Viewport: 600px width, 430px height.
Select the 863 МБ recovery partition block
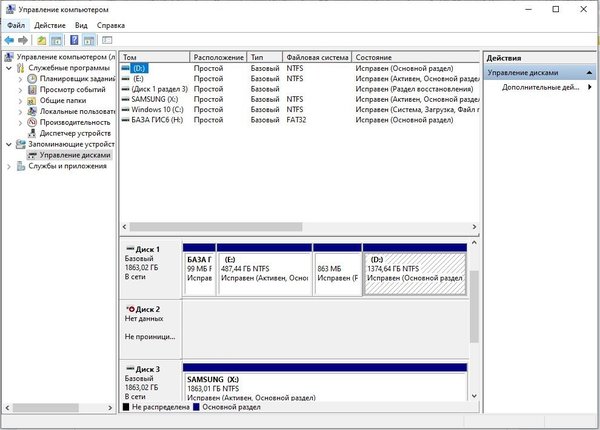point(338,269)
